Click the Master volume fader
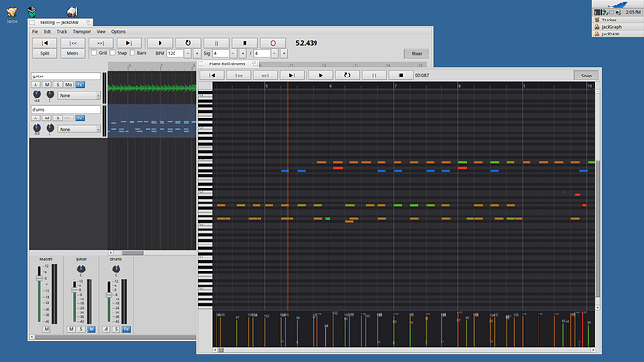The height and width of the screenshot is (362, 644). [39, 278]
